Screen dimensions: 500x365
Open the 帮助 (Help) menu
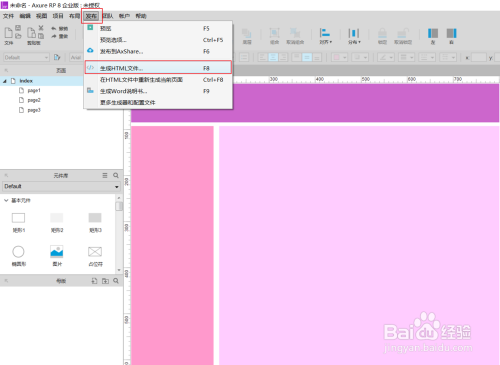tap(141, 16)
